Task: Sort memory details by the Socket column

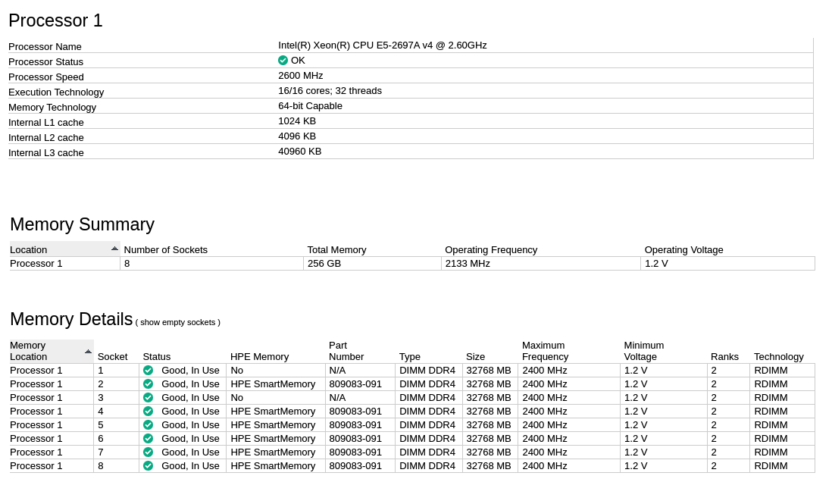Action: pyautogui.click(x=112, y=356)
